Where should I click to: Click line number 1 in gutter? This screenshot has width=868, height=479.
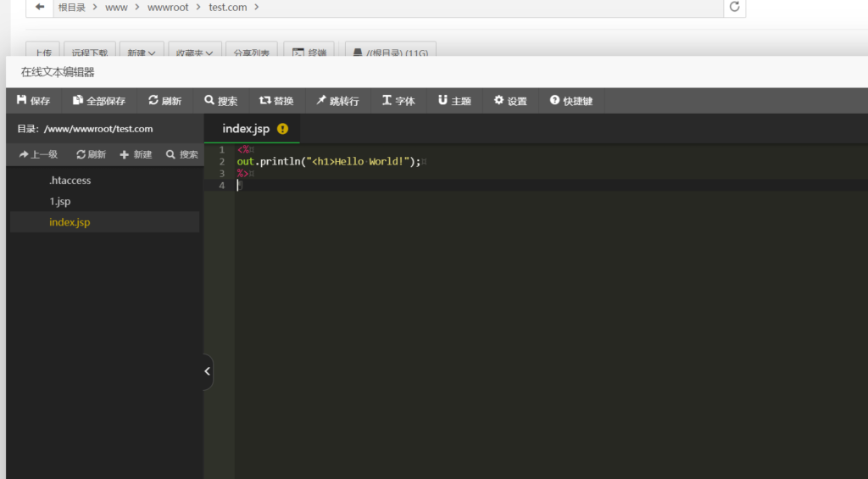pyautogui.click(x=222, y=149)
